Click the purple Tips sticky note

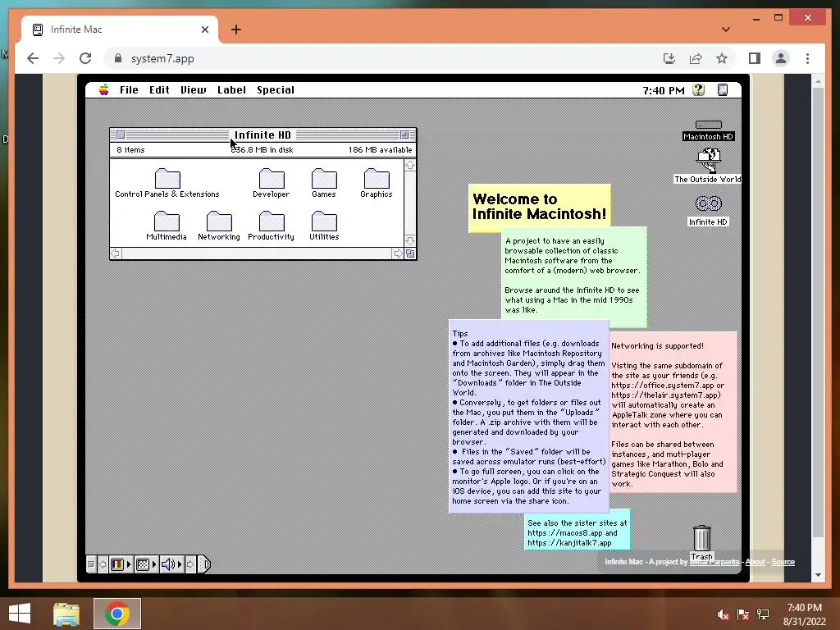[529, 417]
